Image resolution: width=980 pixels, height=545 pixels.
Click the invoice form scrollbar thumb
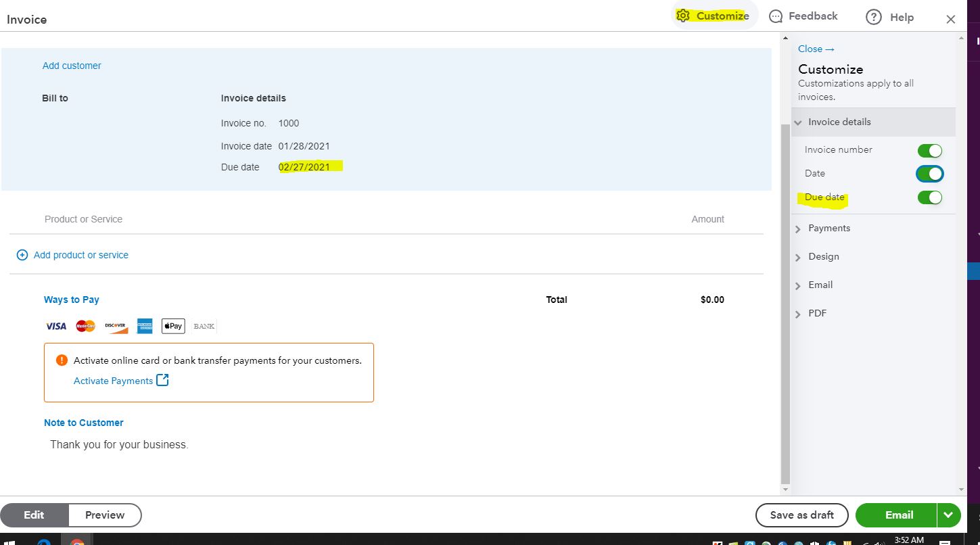pos(785,304)
